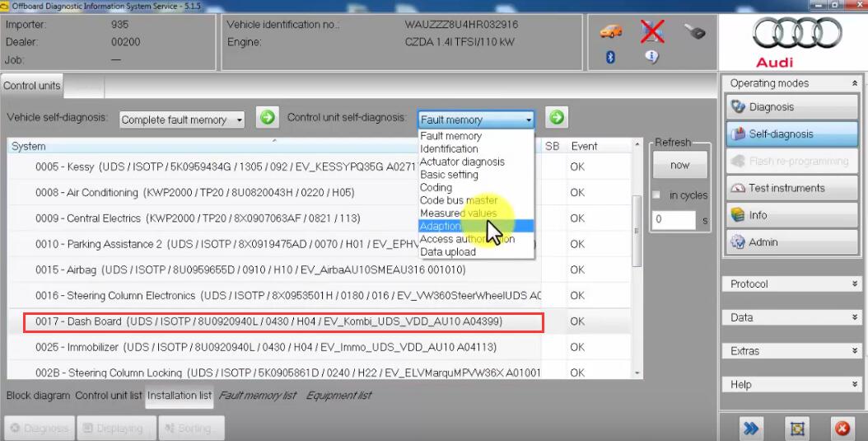Image resolution: width=868 pixels, height=441 pixels.
Task: Click the bottom Diagnosis button
Action: point(40,429)
